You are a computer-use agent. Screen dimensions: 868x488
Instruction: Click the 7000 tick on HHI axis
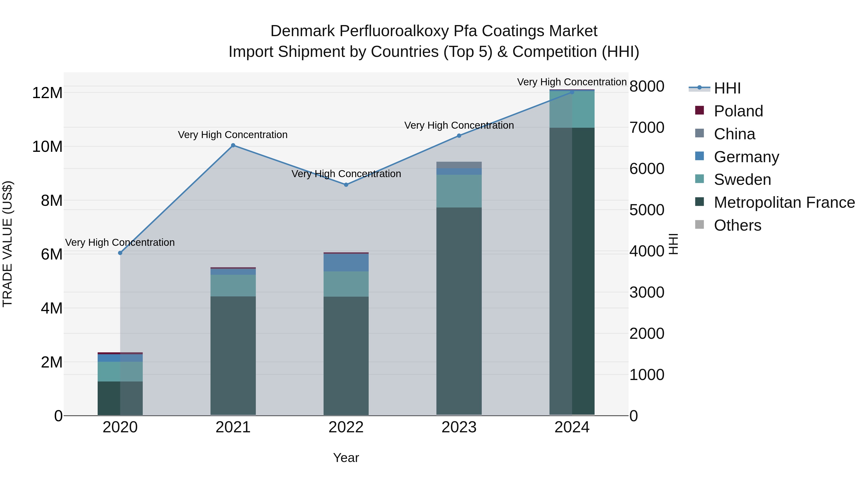point(647,128)
